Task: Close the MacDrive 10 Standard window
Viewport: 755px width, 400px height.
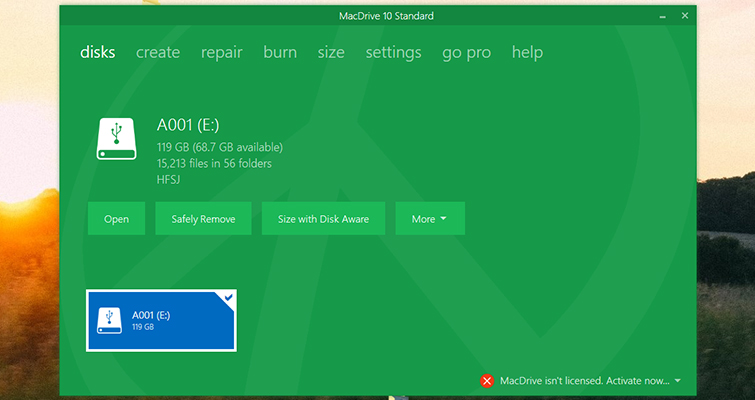Action: [x=685, y=16]
